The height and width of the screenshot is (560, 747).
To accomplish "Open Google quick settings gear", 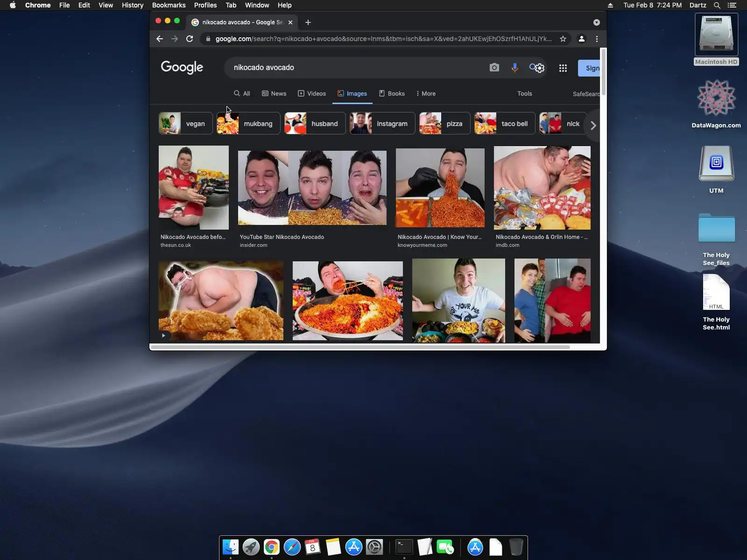I will click(540, 68).
